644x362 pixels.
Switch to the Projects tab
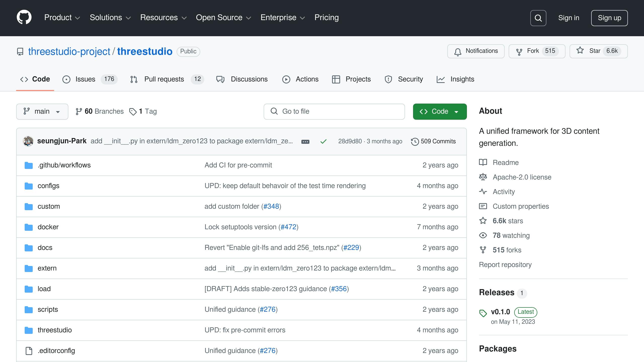pyautogui.click(x=351, y=79)
